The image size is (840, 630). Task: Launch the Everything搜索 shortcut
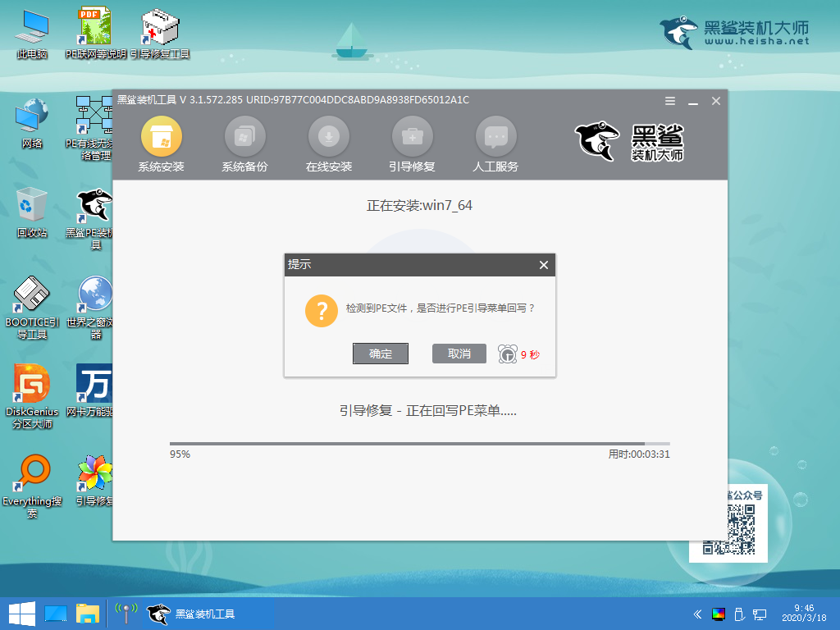point(32,486)
